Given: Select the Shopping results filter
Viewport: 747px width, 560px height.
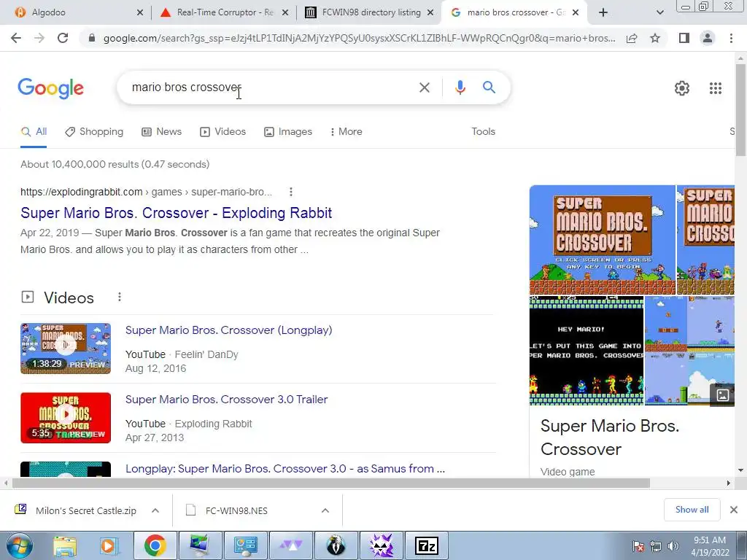Looking at the screenshot, I should 94,131.
